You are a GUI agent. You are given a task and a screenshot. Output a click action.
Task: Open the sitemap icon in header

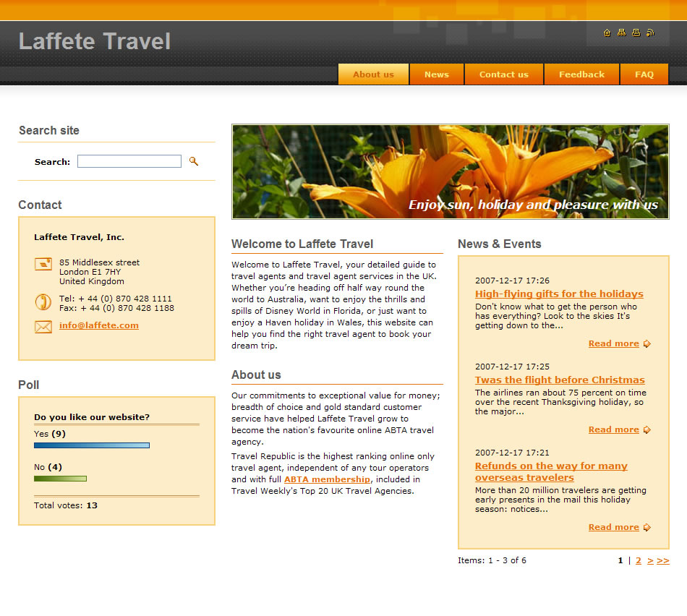(x=621, y=33)
